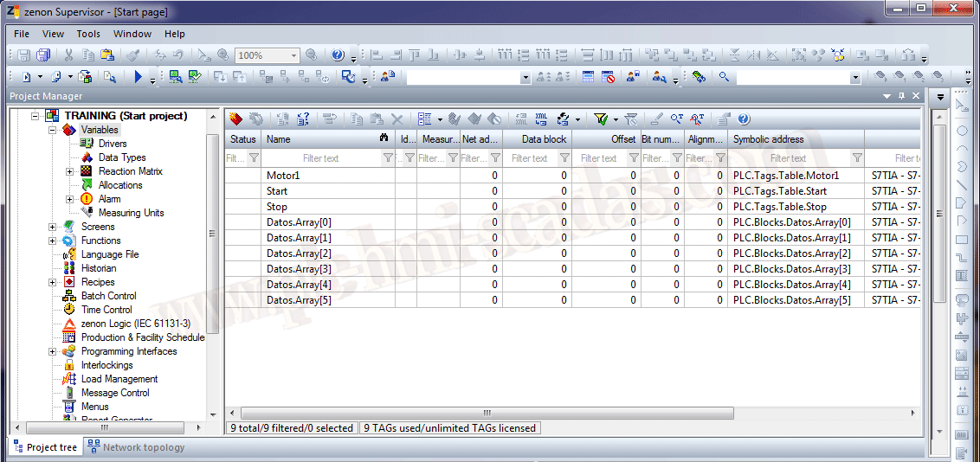The width and height of the screenshot is (980, 462).
Task: Click the binoculars icon in Name column
Action: [384, 138]
